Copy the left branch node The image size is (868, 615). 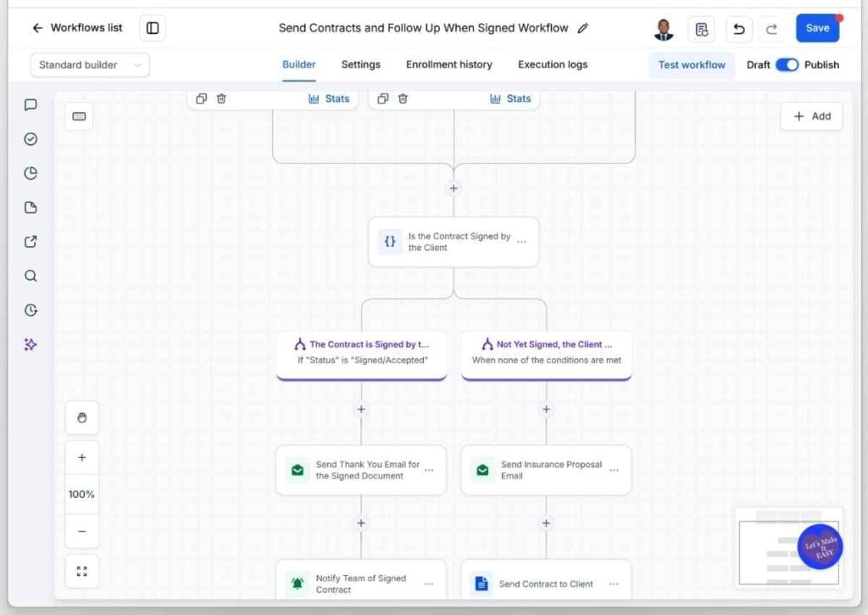coord(202,98)
